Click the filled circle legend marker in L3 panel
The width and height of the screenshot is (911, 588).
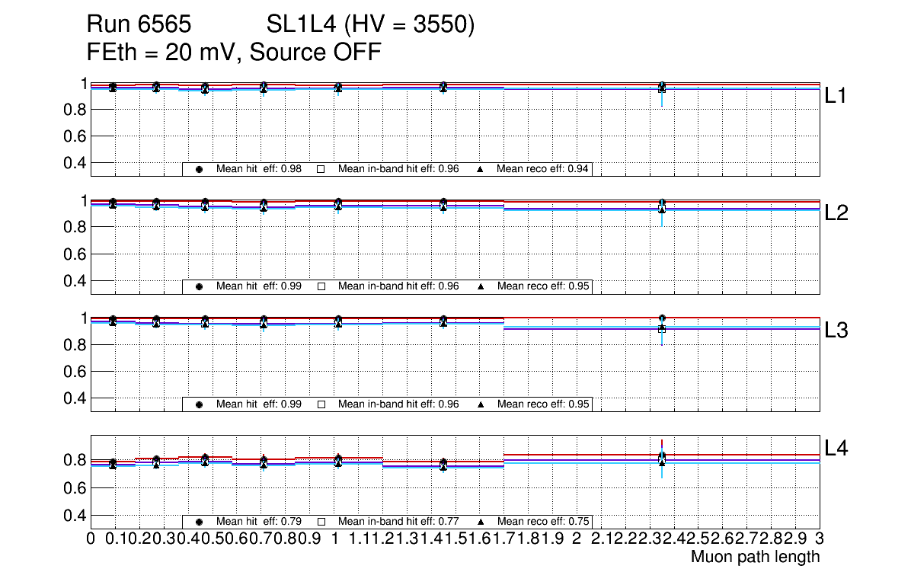tap(199, 404)
